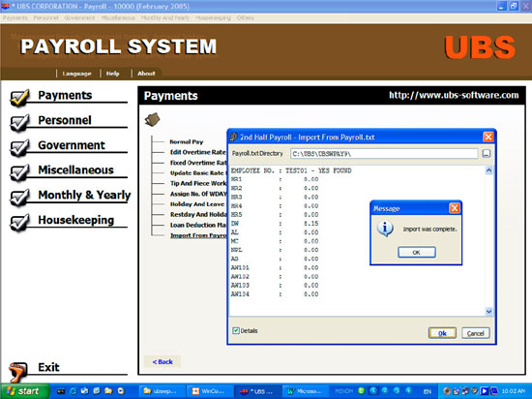Screen dimensions: 532x399
Task: Select Holiday And Leave in the tree
Action: [x=197, y=204]
